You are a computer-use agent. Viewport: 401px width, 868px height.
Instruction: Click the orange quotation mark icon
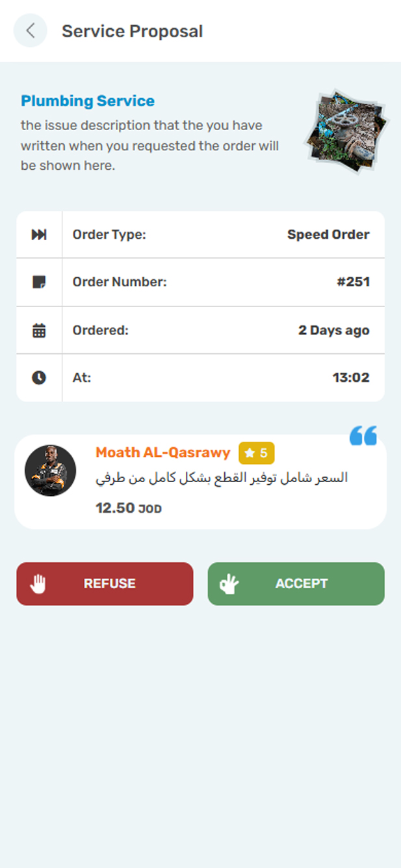tap(363, 435)
